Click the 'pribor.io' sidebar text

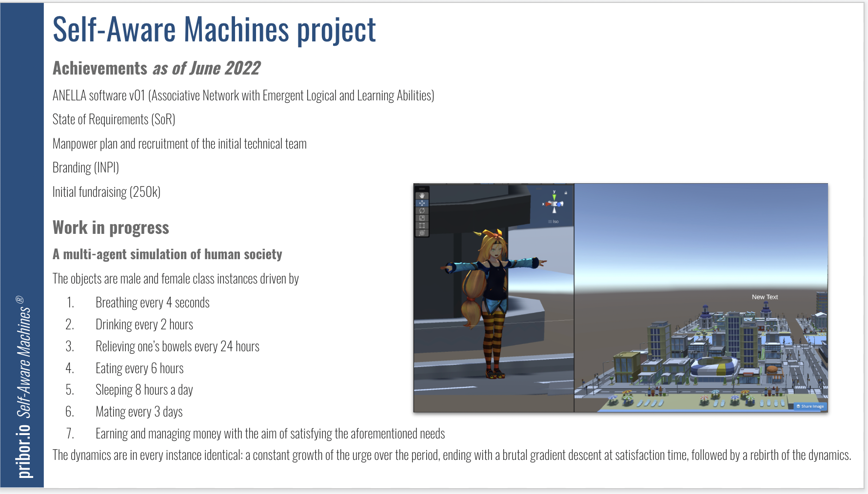click(24, 451)
